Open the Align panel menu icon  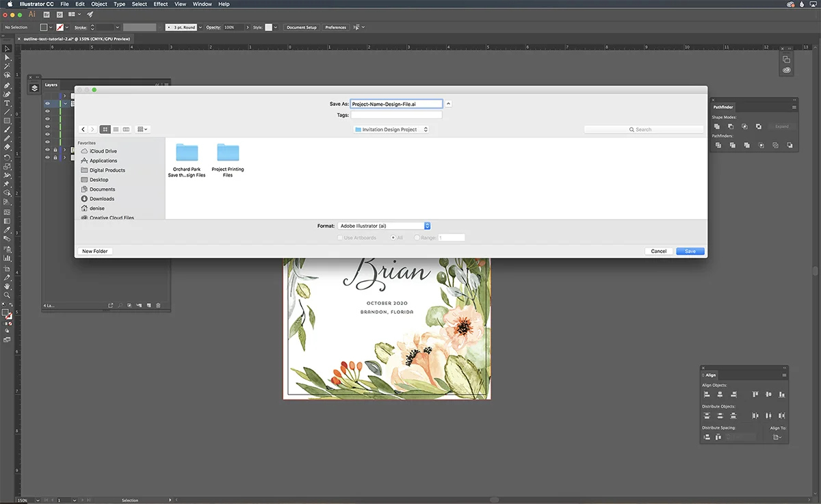pyautogui.click(x=783, y=375)
